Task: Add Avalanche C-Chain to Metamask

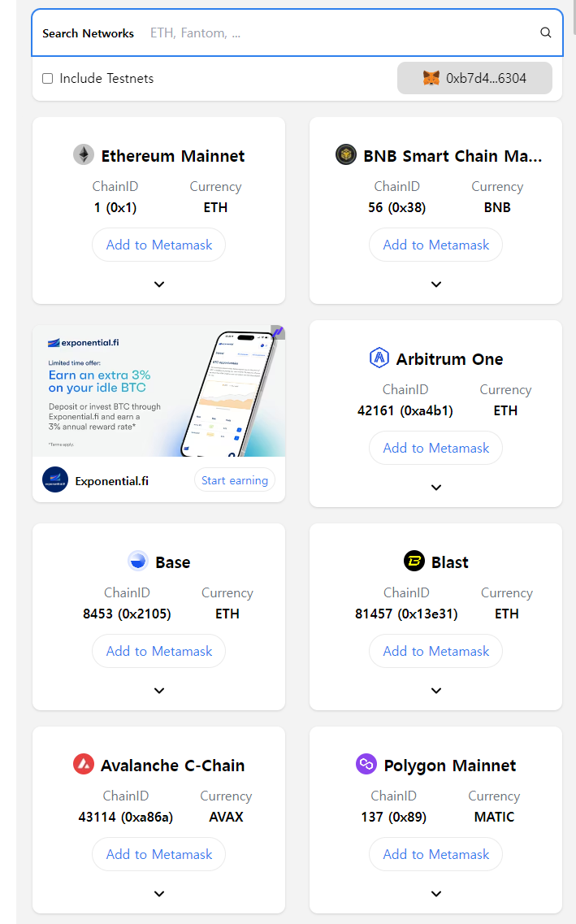Action: coord(159,854)
